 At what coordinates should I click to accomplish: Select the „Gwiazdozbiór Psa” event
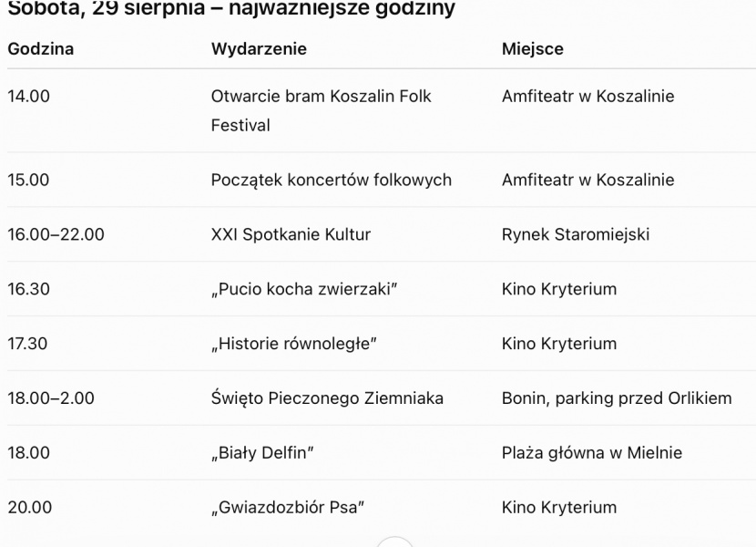(287, 507)
